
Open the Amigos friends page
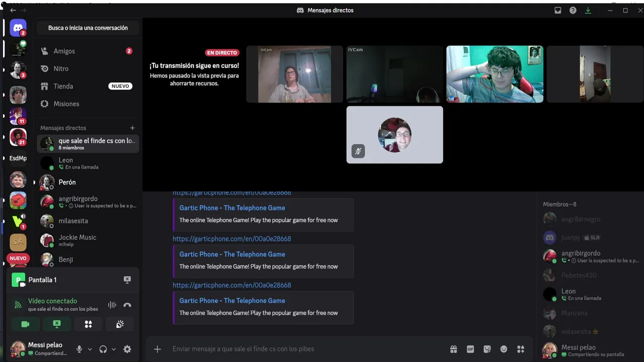tap(88, 51)
